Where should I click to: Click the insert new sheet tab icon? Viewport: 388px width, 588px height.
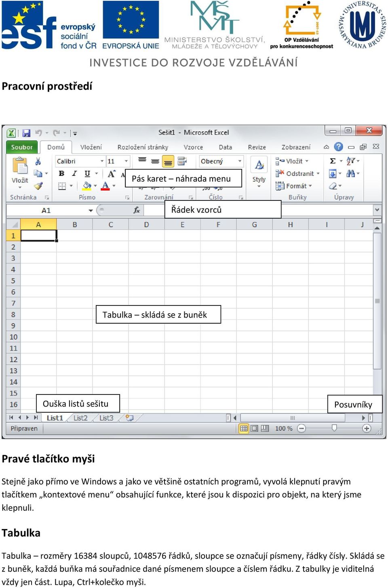point(129,418)
